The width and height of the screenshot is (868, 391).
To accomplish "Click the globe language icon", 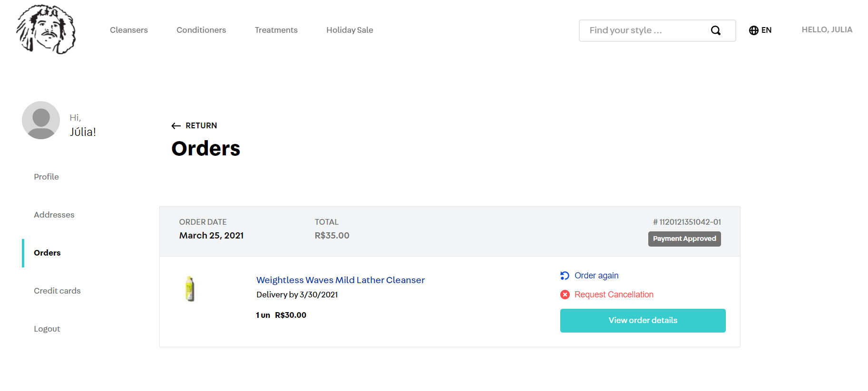I will click(753, 30).
